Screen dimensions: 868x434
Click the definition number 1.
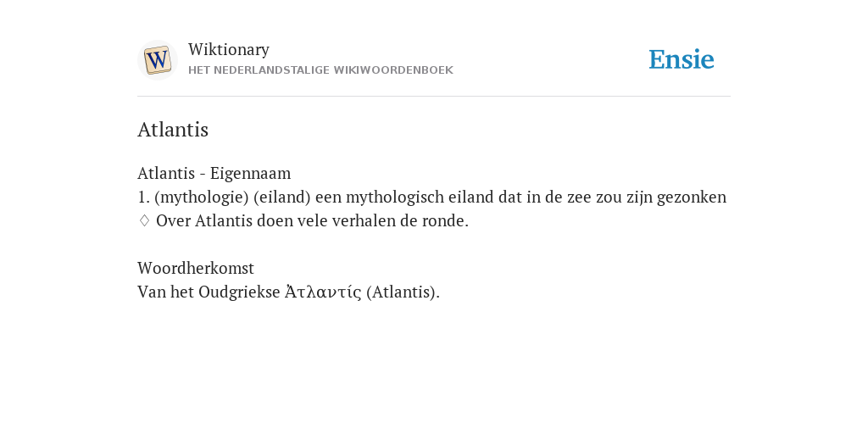[x=144, y=197]
